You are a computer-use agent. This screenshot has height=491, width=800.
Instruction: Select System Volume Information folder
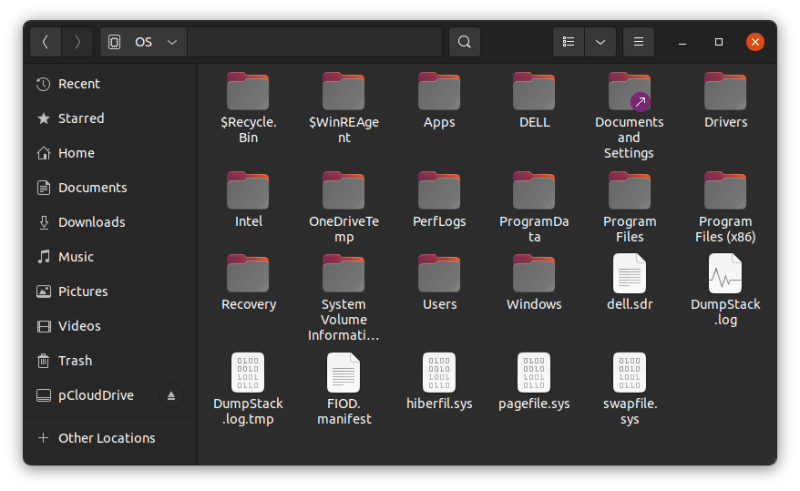344,298
